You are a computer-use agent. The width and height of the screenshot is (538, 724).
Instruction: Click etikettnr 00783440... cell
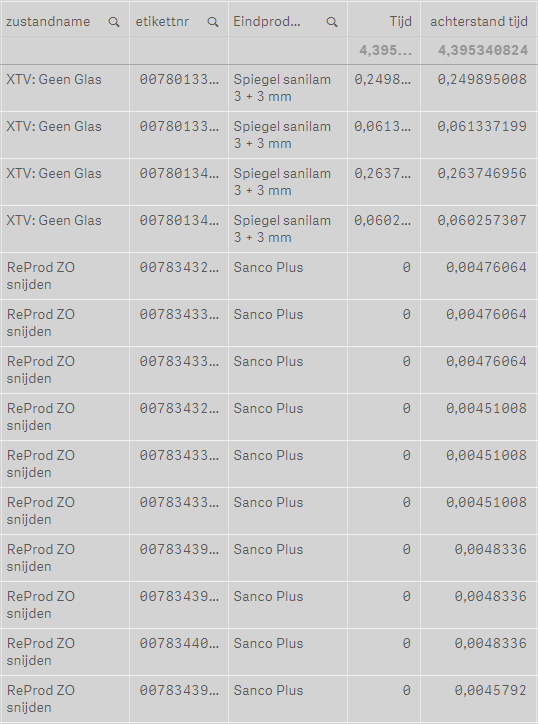point(179,643)
